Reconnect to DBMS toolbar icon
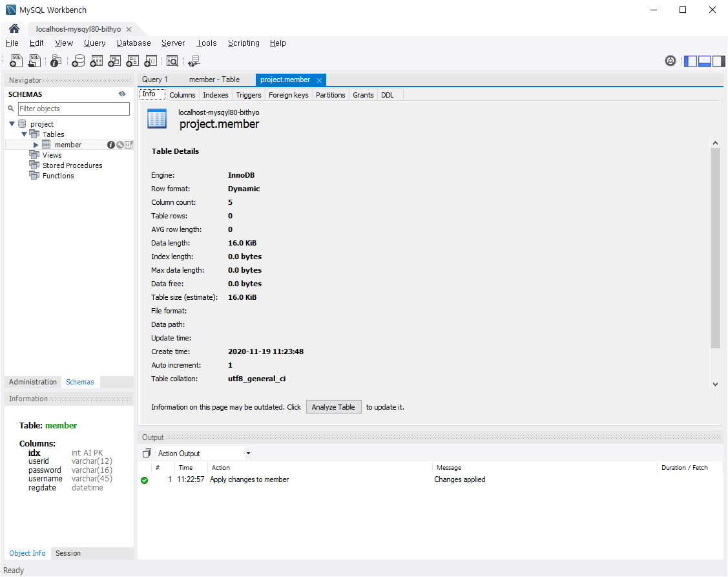 click(x=194, y=61)
